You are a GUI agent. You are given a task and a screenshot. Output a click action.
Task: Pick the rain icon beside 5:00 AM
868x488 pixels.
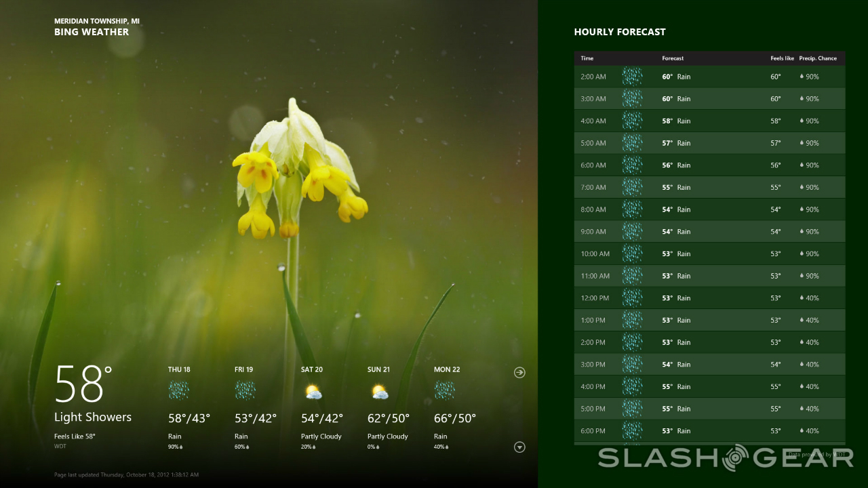(632, 143)
